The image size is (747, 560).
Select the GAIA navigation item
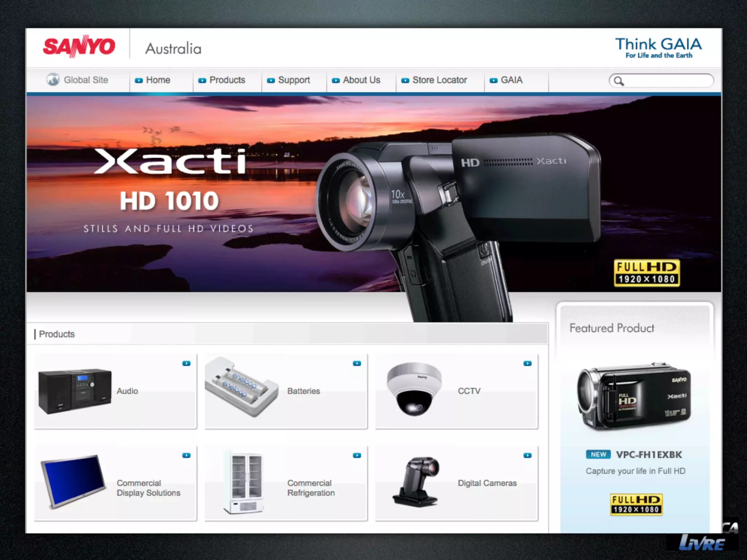(x=511, y=80)
